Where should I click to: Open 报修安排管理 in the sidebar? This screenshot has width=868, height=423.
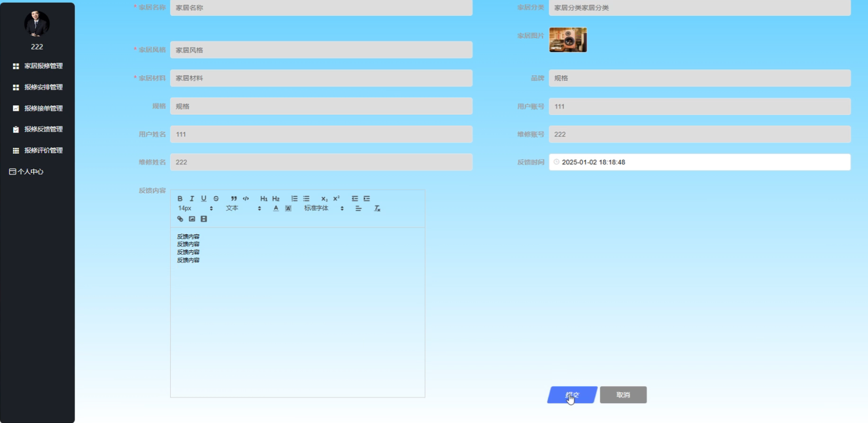(x=37, y=87)
